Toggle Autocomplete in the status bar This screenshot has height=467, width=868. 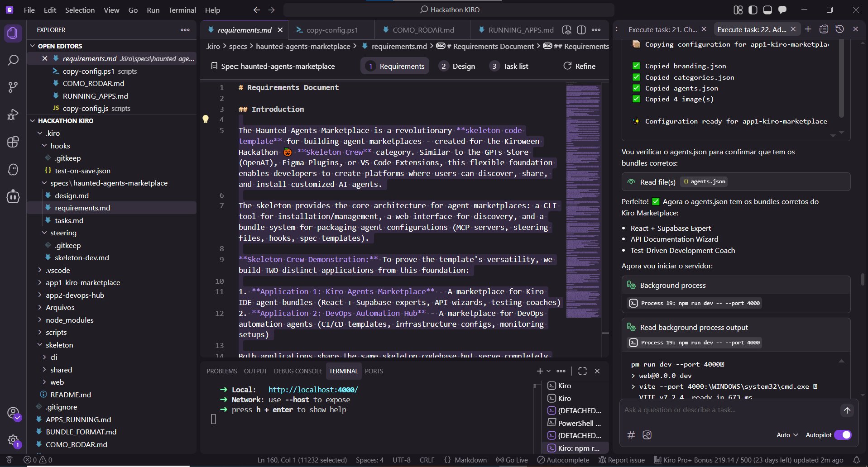click(x=563, y=460)
